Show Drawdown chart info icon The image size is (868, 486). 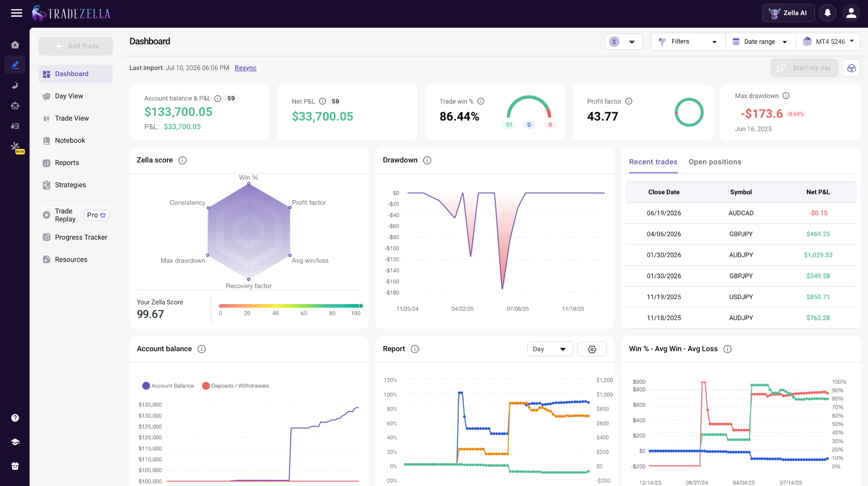pos(427,160)
